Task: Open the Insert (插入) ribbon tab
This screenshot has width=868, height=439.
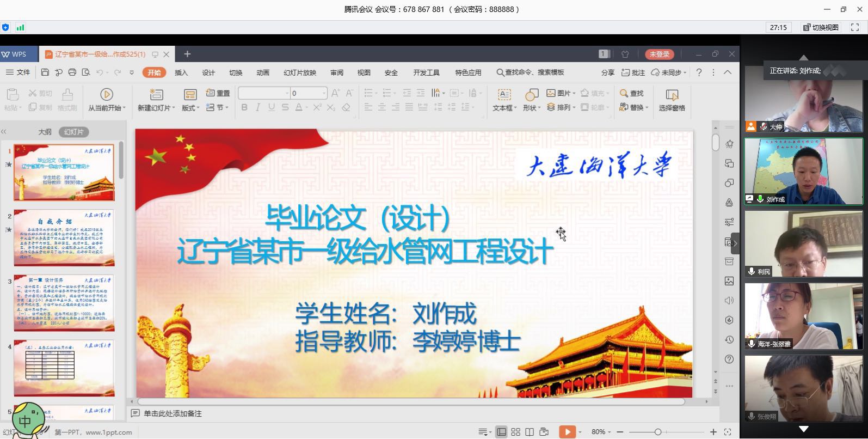Action: click(x=181, y=72)
